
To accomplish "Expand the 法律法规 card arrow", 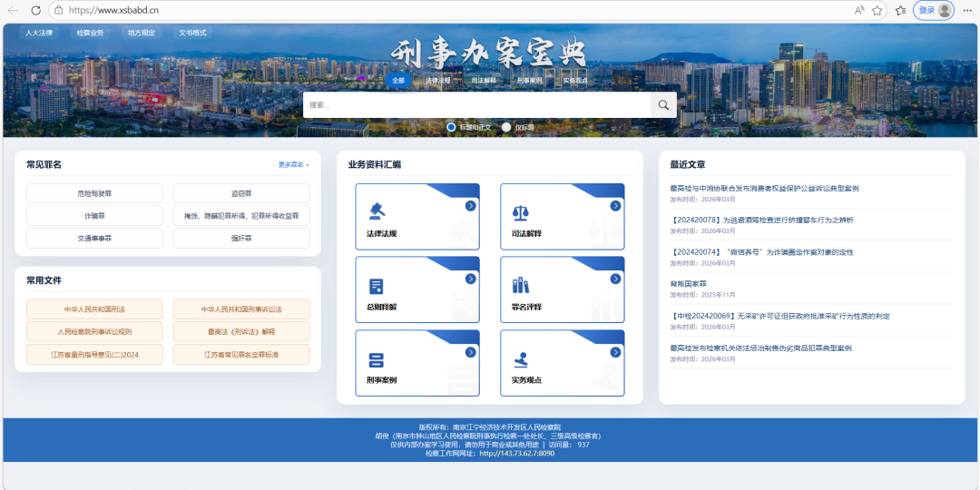I will click(471, 206).
